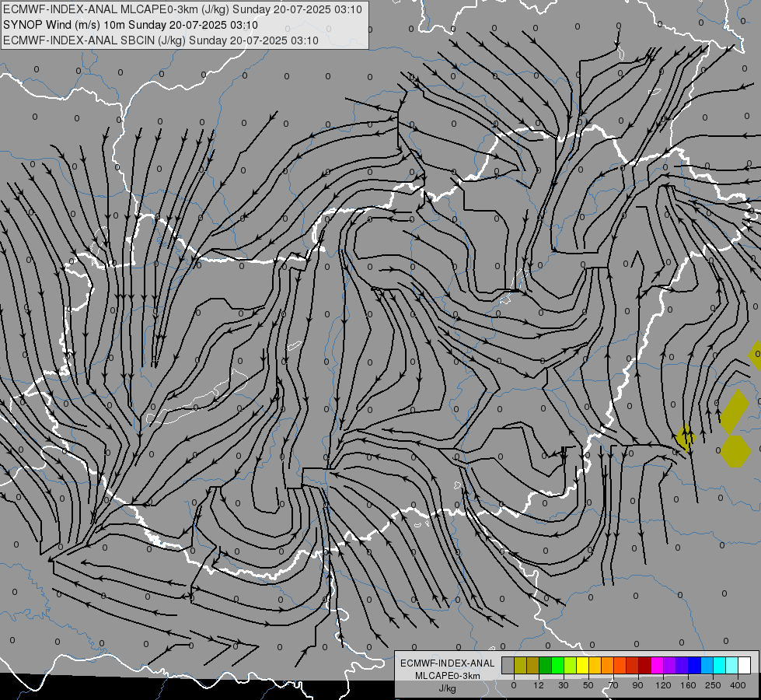Click 'ECMWF-INDEX-ANAL' title inside the legend box
The width and height of the screenshot is (761, 700).
(448, 663)
